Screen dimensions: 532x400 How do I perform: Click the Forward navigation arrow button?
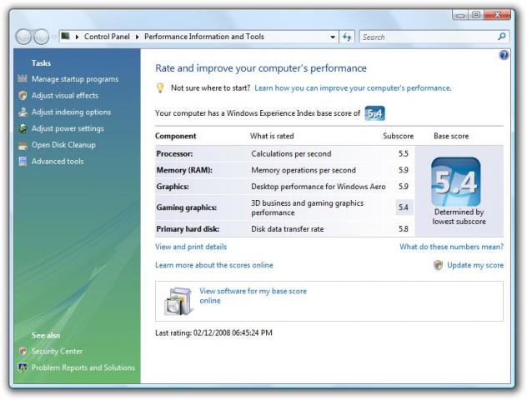42,37
